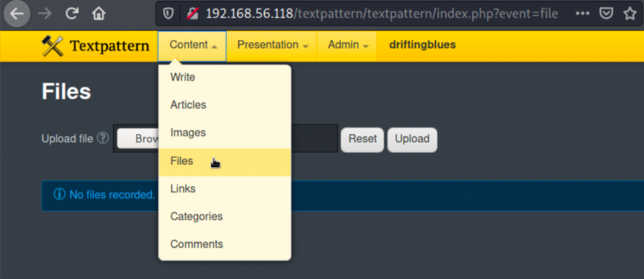Click the Pocket save icon
Image resolution: width=644 pixels, height=279 pixels.
coord(606,14)
